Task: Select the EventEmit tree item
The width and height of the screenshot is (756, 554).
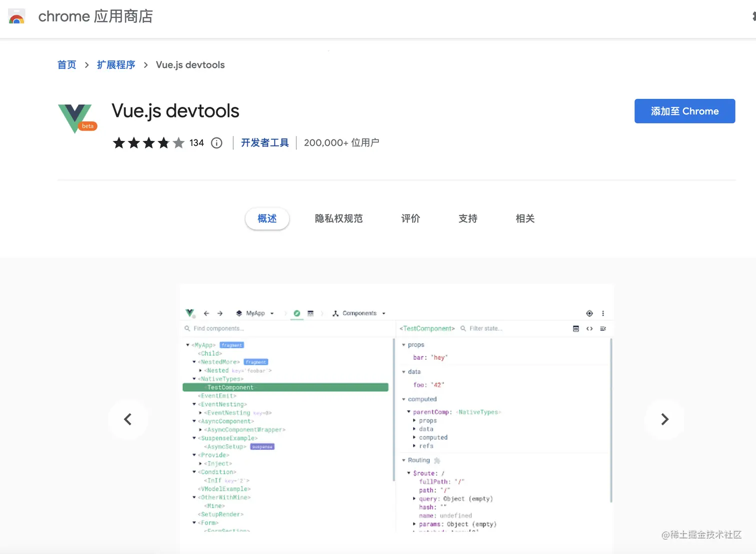Action: 217,396
